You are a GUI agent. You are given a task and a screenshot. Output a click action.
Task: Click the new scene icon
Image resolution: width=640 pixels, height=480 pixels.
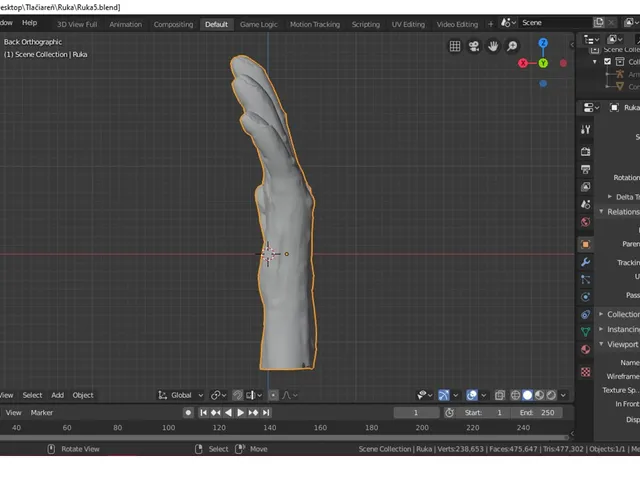pyautogui.click(x=598, y=23)
